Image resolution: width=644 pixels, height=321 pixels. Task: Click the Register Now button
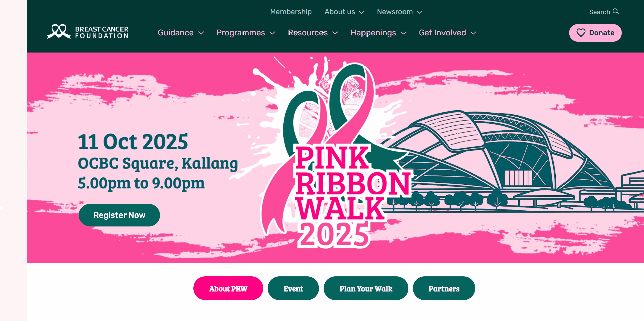point(119,215)
